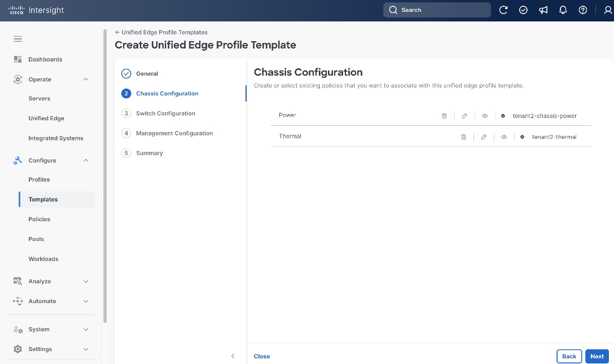The image size is (614, 364).
Task: Collapse the Configure section chevron
Action: pos(86,160)
